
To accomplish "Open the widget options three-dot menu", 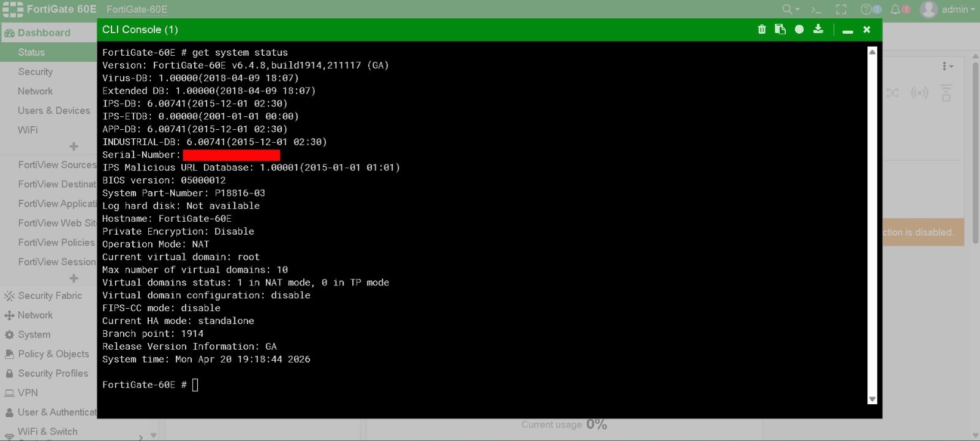I will pyautogui.click(x=947, y=66).
